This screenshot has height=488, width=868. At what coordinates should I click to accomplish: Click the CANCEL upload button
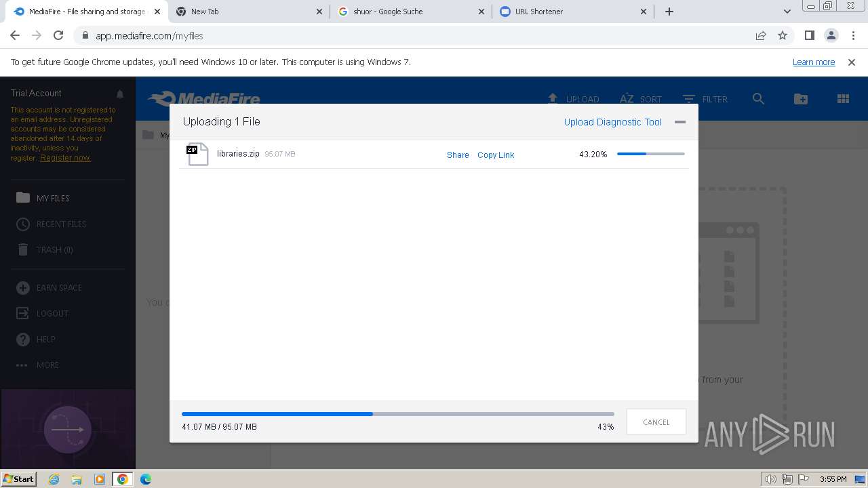pyautogui.click(x=656, y=422)
